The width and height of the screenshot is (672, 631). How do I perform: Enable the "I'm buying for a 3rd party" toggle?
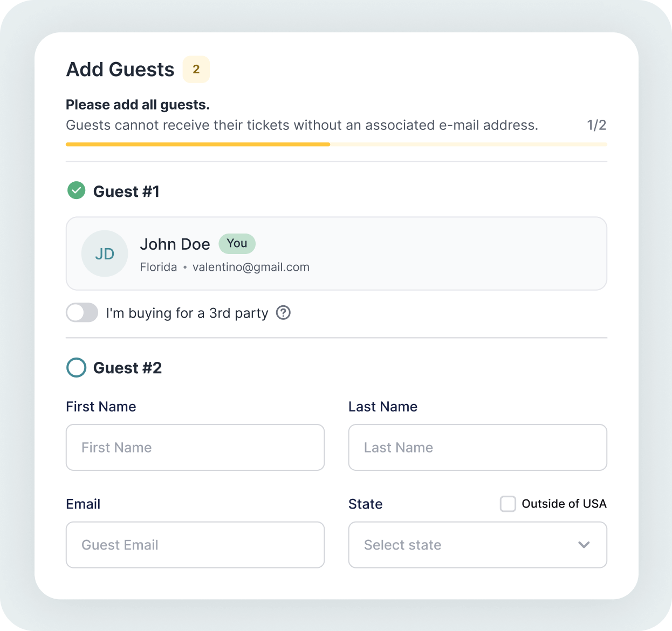82,313
